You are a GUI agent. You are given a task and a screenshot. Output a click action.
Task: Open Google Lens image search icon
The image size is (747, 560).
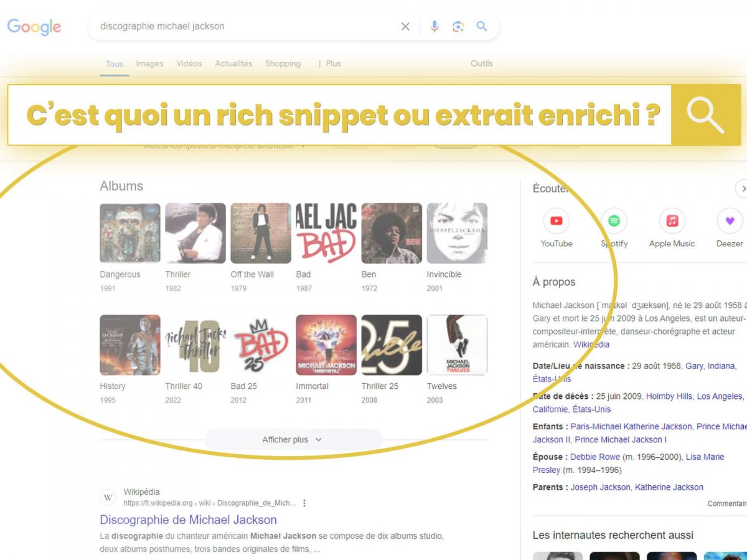(458, 26)
